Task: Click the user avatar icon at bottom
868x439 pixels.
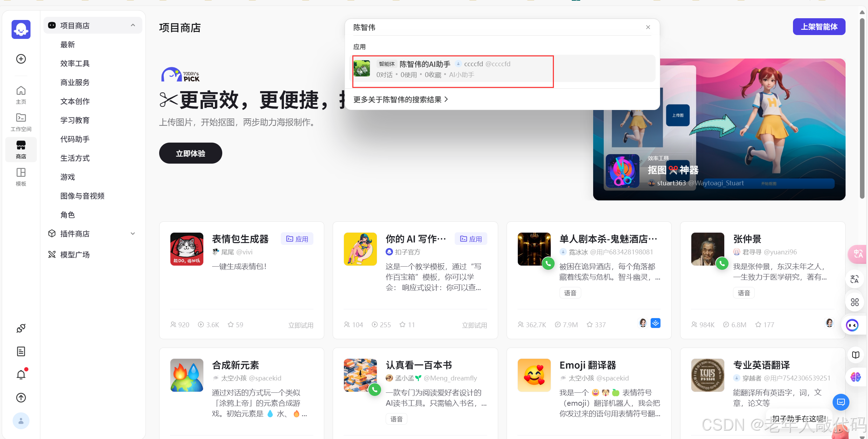Action: tap(21, 421)
